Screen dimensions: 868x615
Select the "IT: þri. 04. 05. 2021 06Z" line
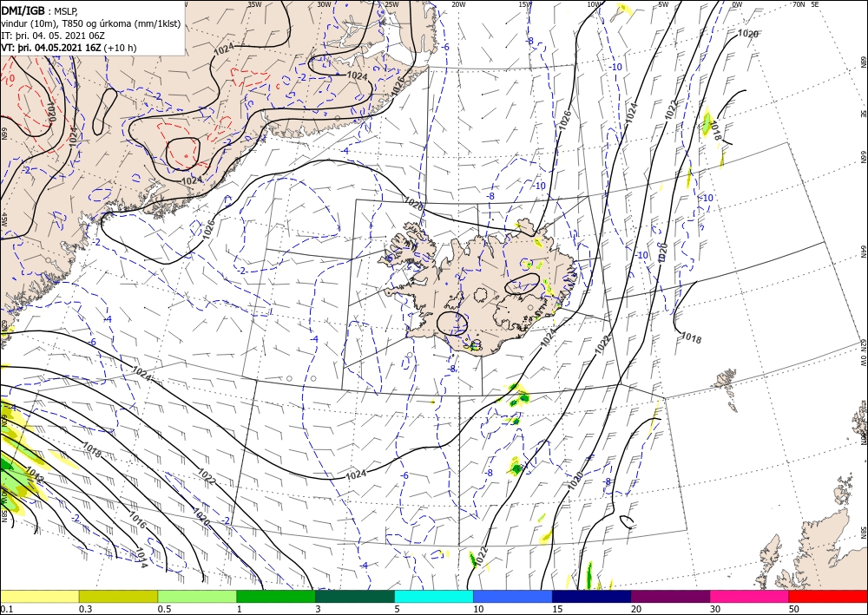click(53, 36)
